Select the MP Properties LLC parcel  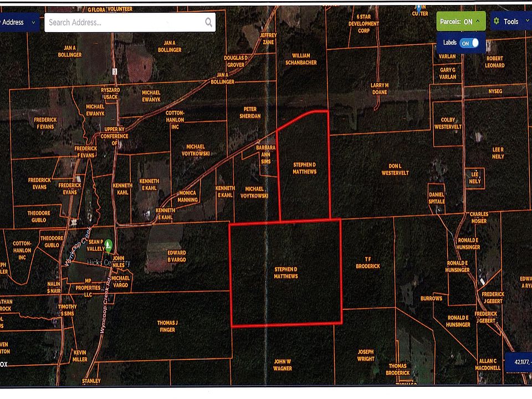point(88,288)
